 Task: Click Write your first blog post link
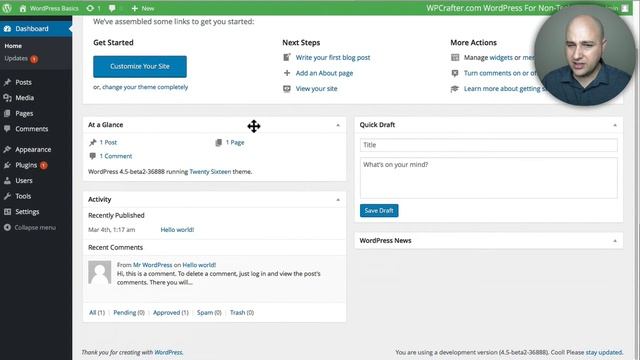pyautogui.click(x=333, y=58)
